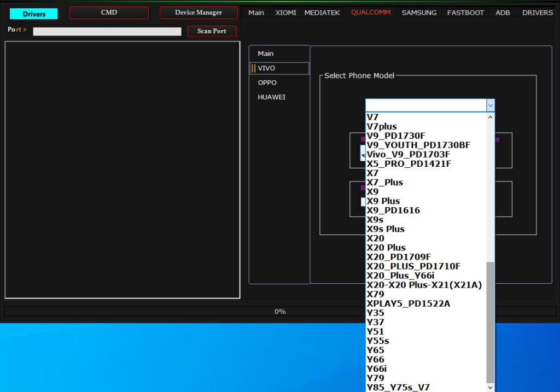Choose V9_YOUTH_PD1730BF model
The width and height of the screenshot is (560, 392).
pos(426,145)
